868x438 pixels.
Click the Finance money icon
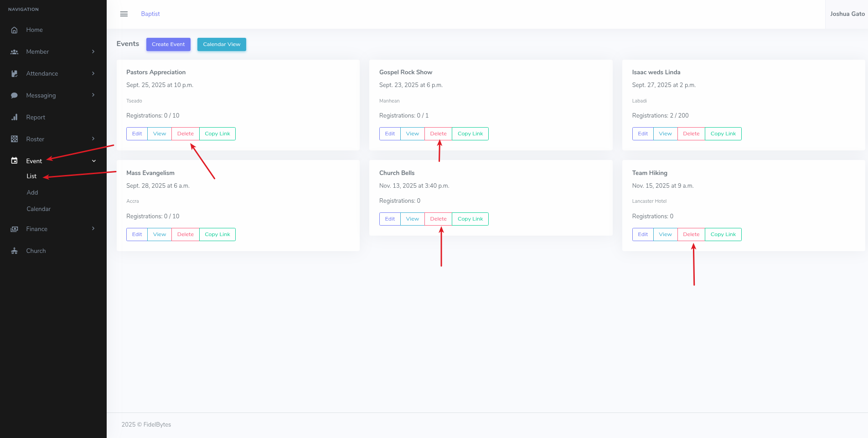pos(14,229)
